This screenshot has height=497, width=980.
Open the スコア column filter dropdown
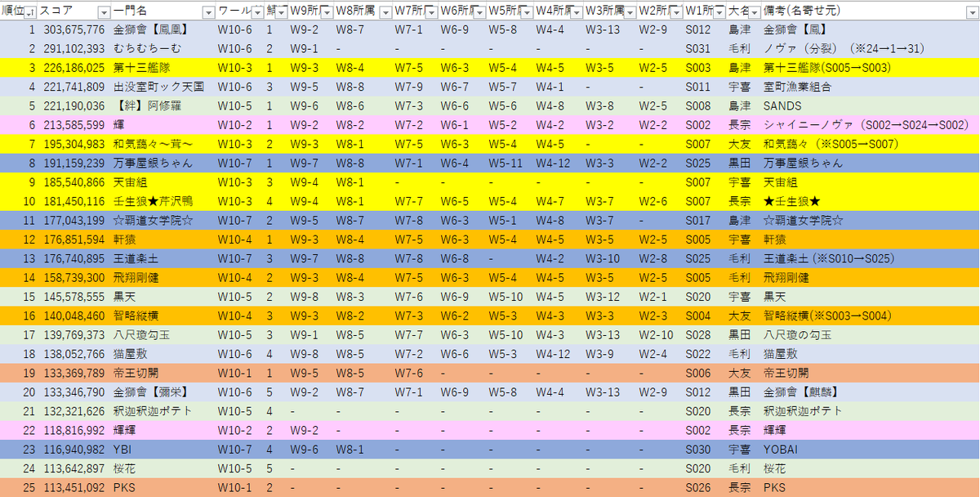pyautogui.click(x=104, y=12)
